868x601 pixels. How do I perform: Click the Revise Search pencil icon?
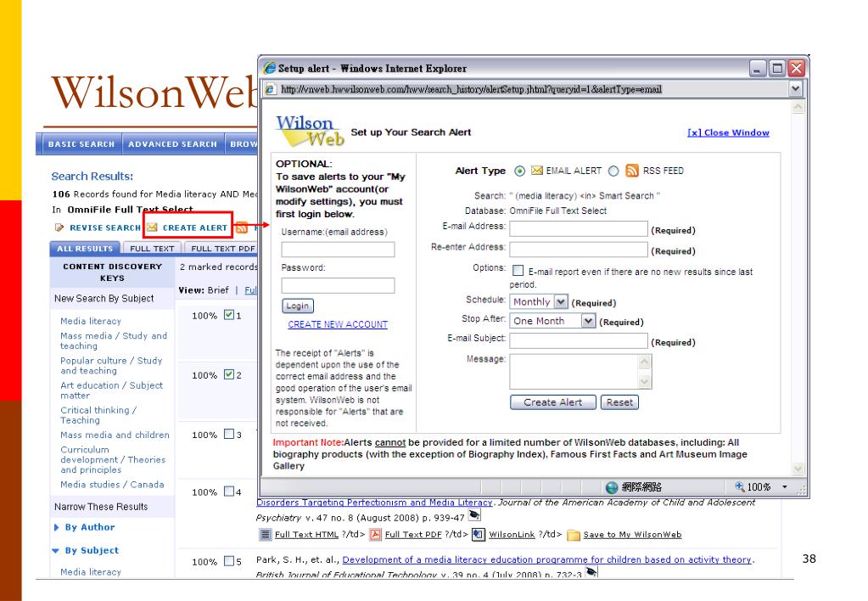[x=59, y=227]
